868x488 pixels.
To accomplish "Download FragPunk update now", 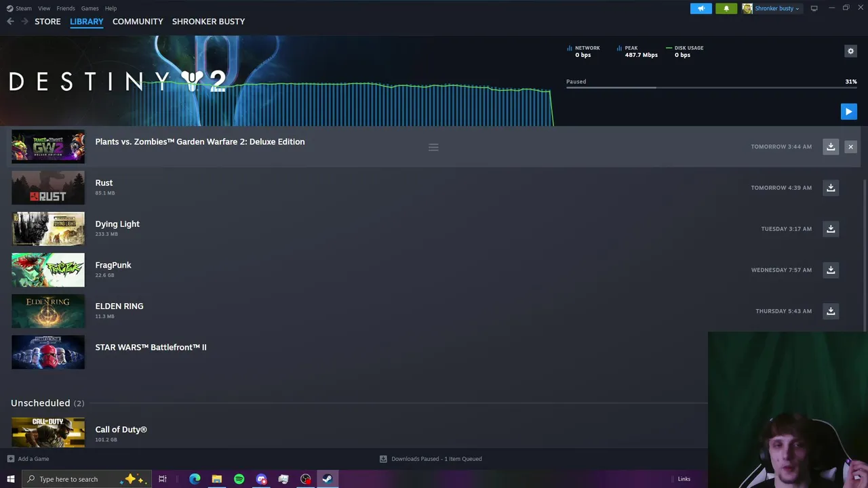I will [831, 270].
